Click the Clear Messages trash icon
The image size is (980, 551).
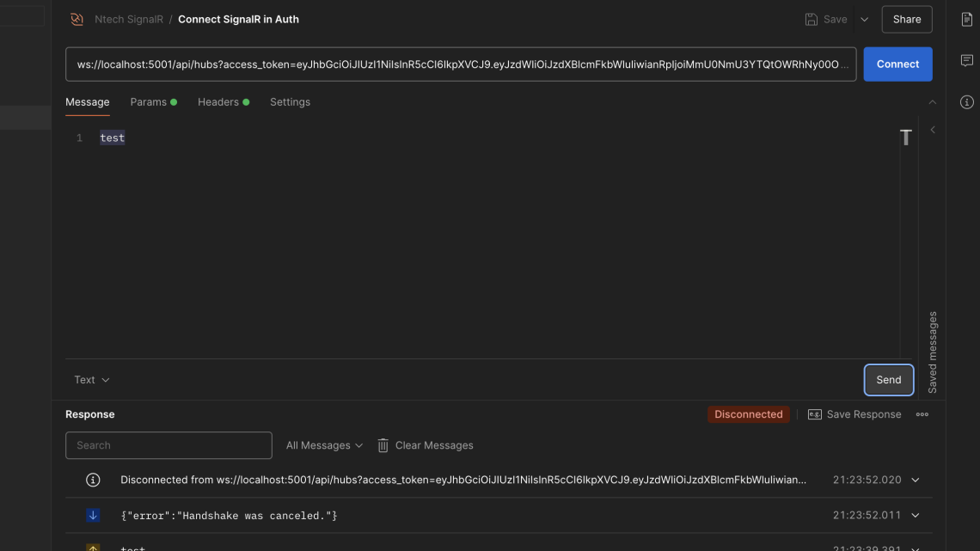(x=383, y=445)
